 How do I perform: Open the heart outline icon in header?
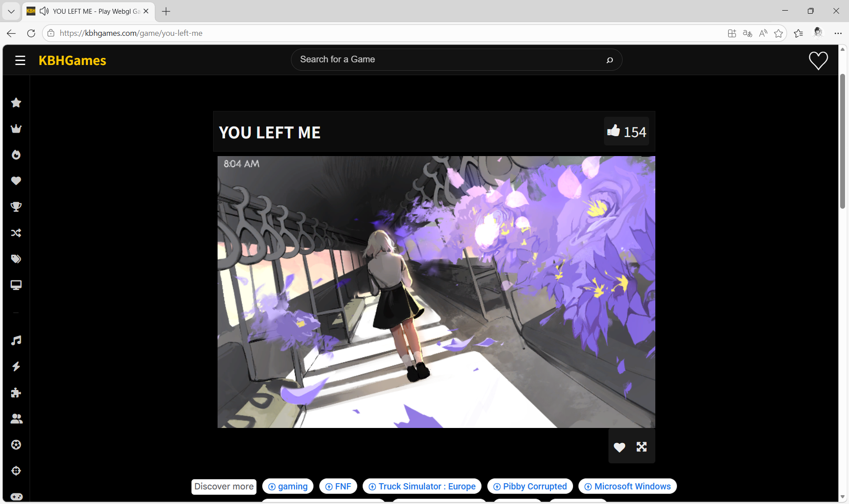(x=818, y=61)
